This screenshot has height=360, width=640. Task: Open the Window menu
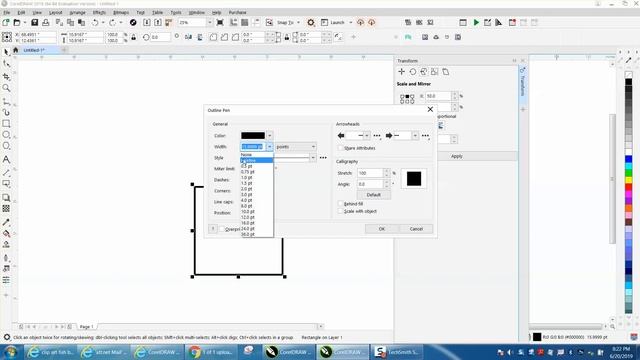[196, 13]
